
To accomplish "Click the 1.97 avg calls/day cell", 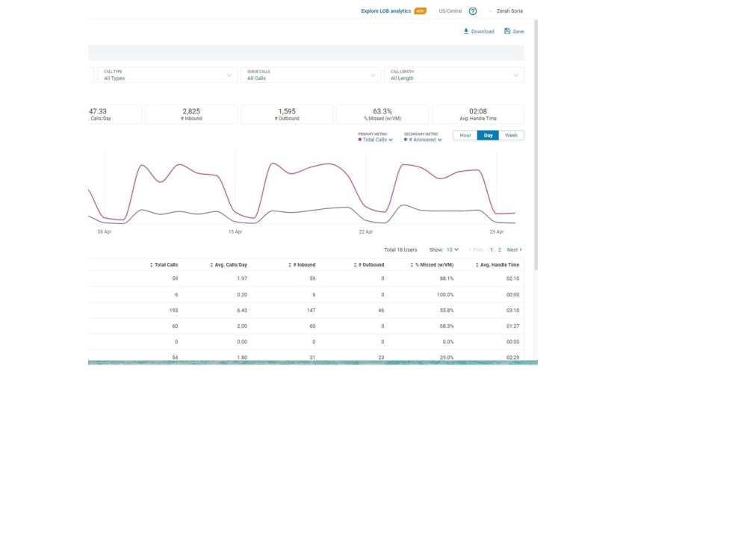I will coord(242,279).
